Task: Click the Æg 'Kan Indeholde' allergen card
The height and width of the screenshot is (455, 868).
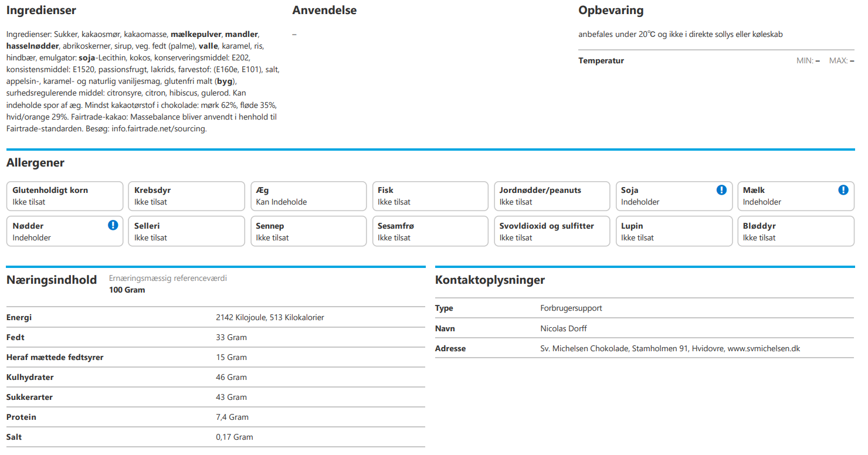Action: [308, 196]
